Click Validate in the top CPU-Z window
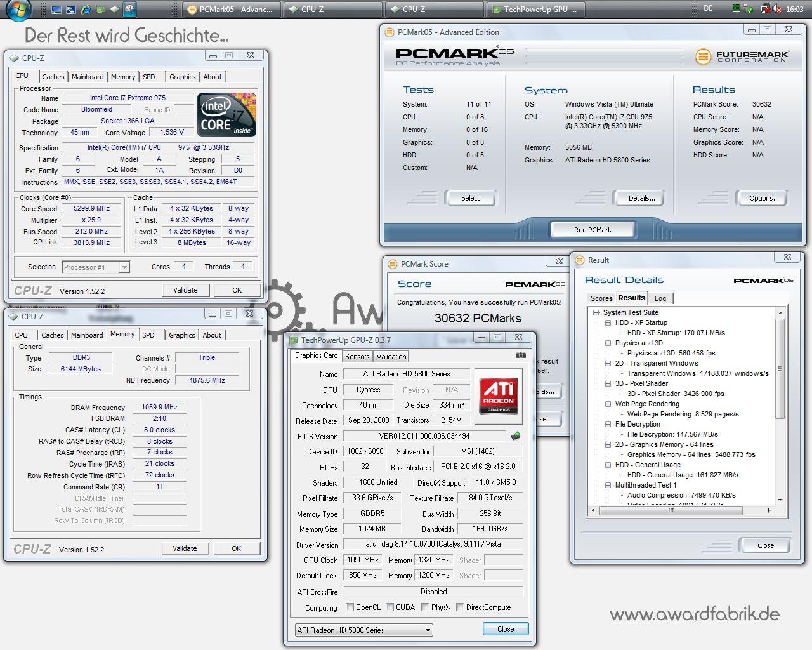The width and height of the screenshot is (812, 650). 185,290
